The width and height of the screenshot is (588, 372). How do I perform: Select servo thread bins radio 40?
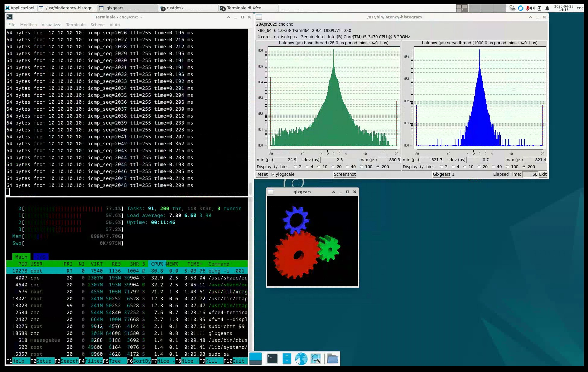(493, 167)
